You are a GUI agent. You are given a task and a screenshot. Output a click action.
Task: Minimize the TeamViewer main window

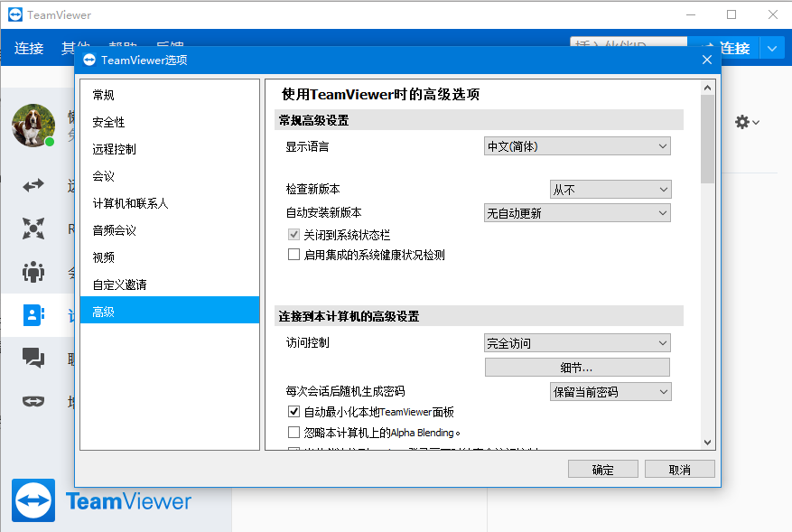point(691,14)
